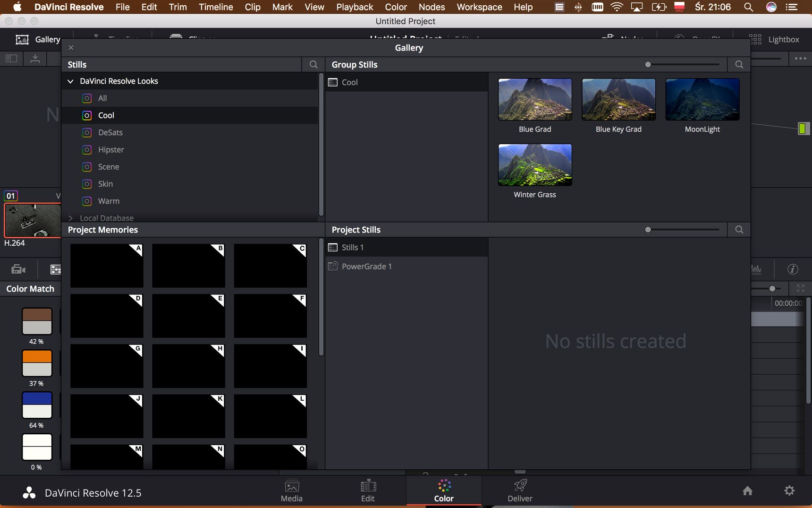Image resolution: width=812 pixels, height=508 pixels.
Task: Click the brown Color Match swatch 42 %
Action: [x=37, y=321]
